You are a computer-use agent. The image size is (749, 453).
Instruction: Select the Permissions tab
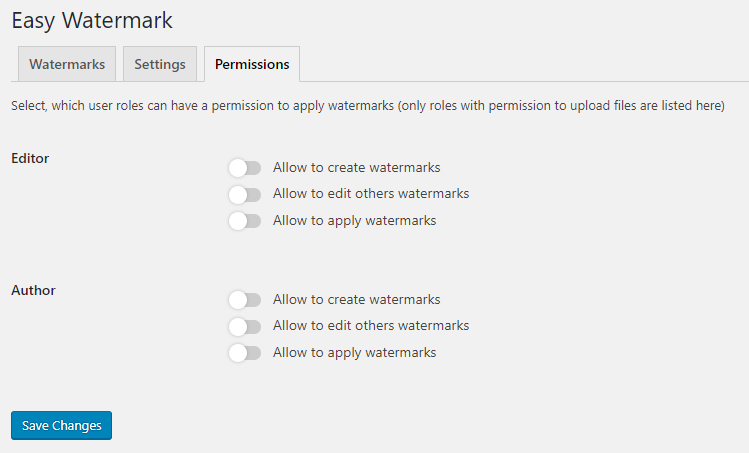pyautogui.click(x=252, y=64)
